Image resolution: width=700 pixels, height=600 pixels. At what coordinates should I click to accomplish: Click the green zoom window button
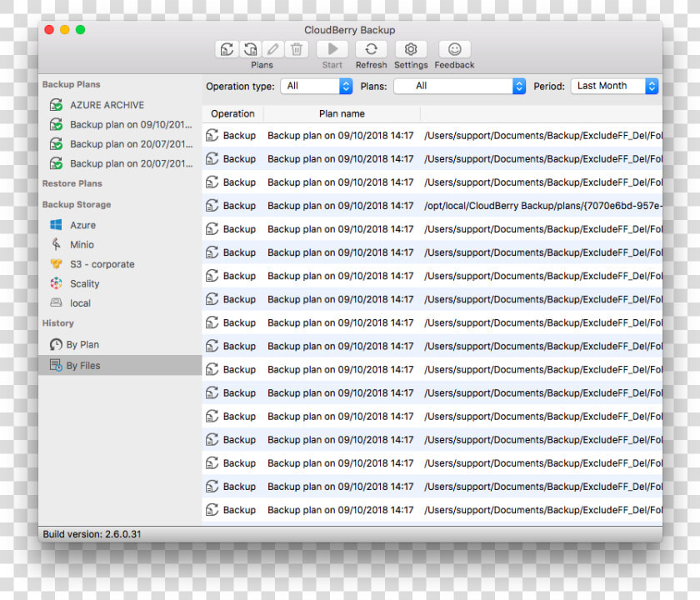point(80,30)
